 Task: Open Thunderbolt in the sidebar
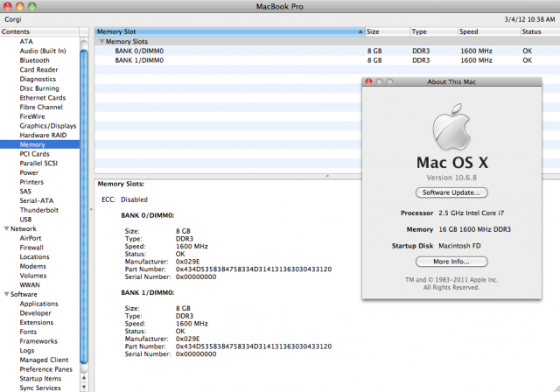(x=38, y=210)
